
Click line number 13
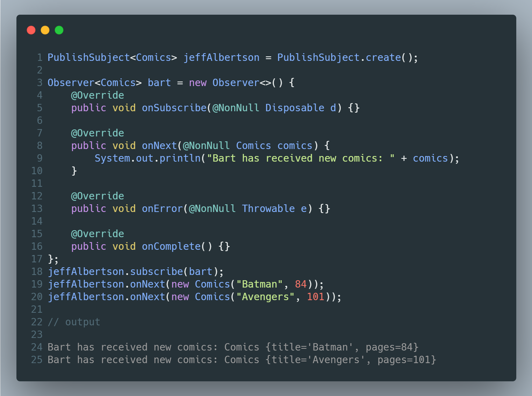(37, 208)
